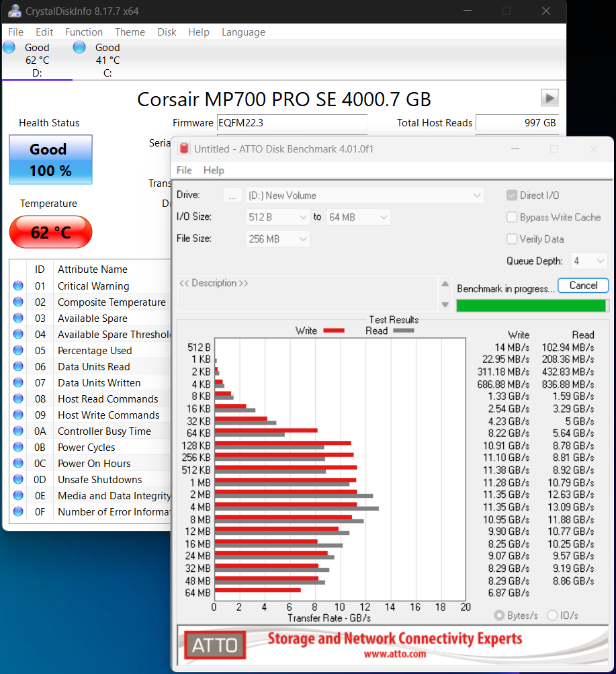Click the drive browse ellipsis button
Image resolution: width=616 pixels, height=674 pixels.
[232, 196]
